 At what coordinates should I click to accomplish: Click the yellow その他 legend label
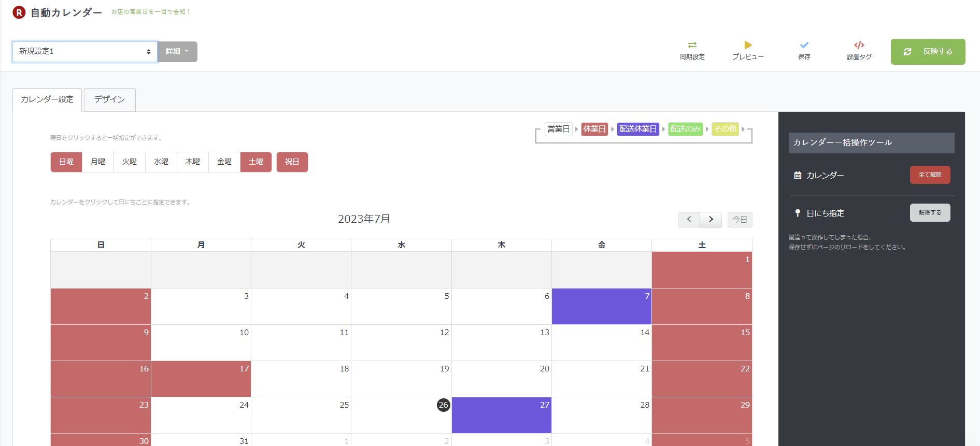click(725, 129)
